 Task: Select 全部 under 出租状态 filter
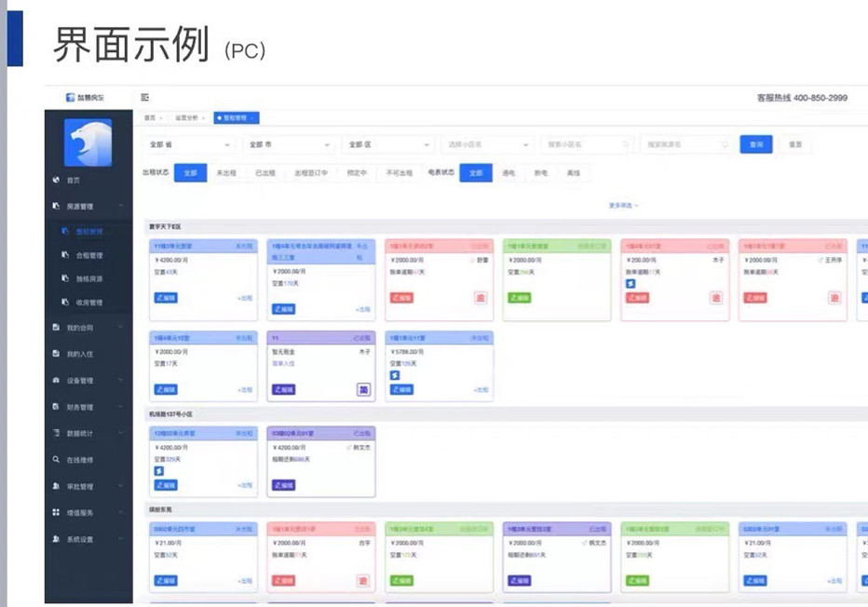pos(190,172)
